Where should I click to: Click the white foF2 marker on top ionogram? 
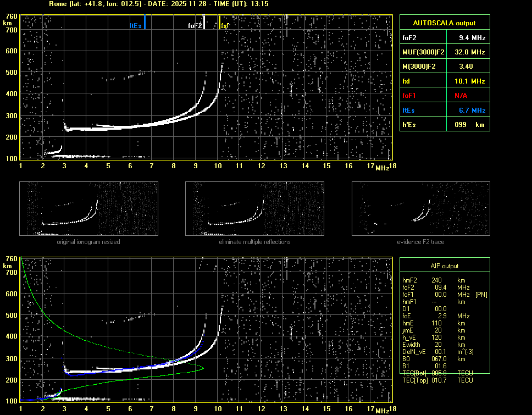(x=204, y=23)
